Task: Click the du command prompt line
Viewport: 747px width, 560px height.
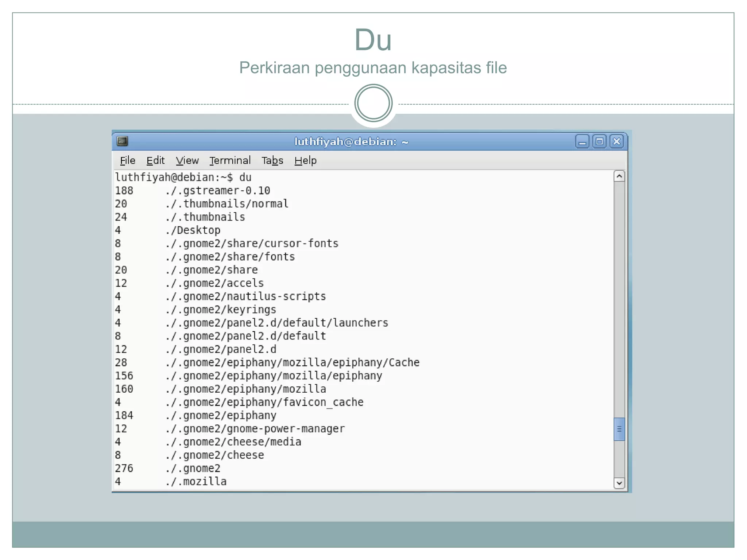Action: click(183, 178)
